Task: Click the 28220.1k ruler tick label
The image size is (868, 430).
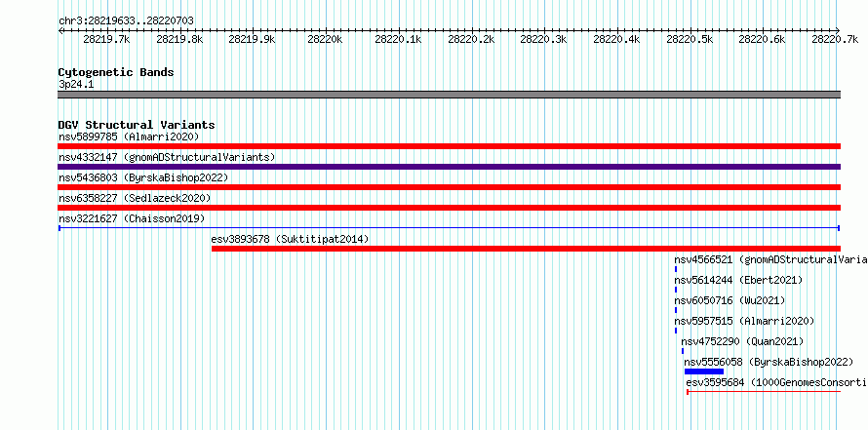Action: 399,39
